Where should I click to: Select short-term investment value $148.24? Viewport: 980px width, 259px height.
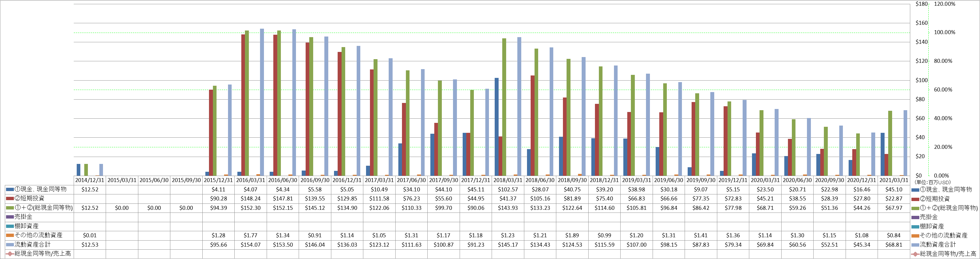coord(250,199)
